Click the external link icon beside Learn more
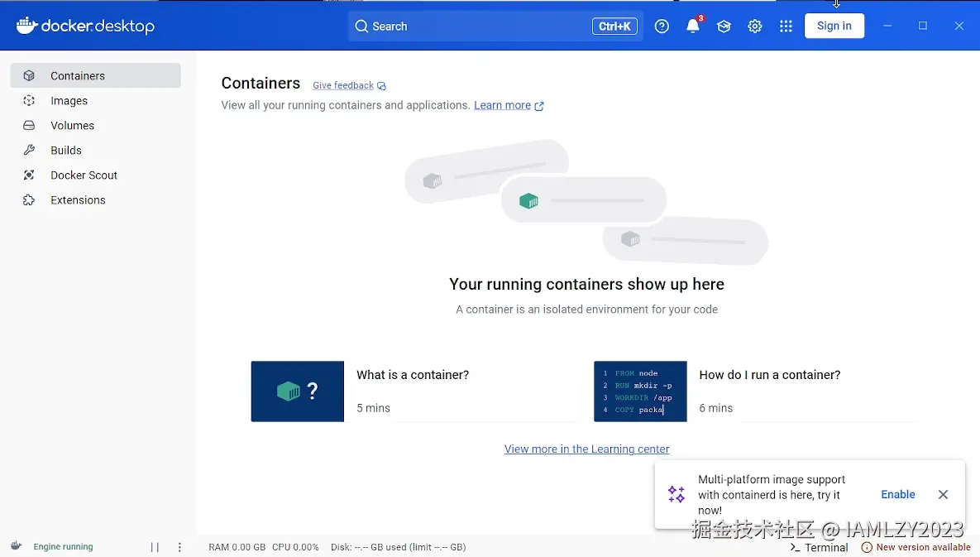 pos(538,106)
